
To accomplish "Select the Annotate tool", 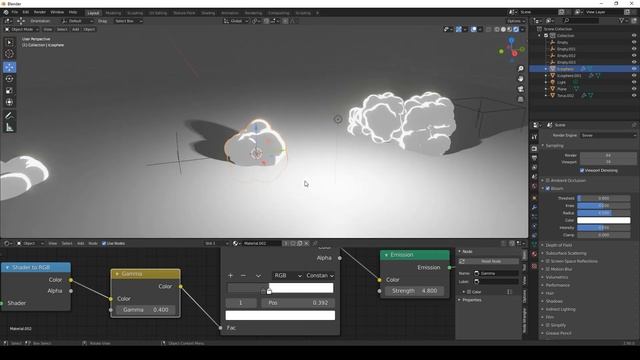I will tap(9, 116).
